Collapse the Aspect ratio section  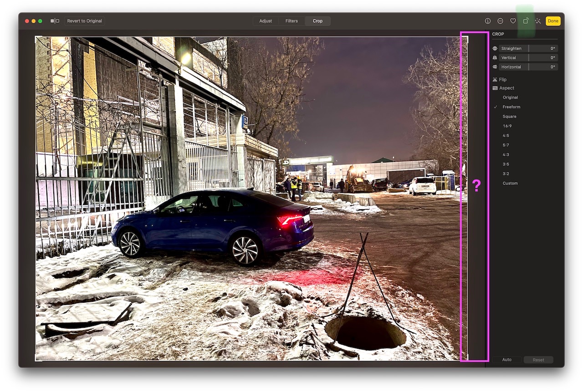pyautogui.click(x=503, y=88)
